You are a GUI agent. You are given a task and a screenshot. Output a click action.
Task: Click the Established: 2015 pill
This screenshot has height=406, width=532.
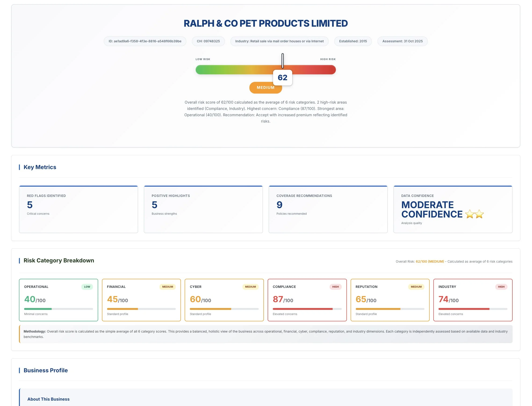coord(352,41)
